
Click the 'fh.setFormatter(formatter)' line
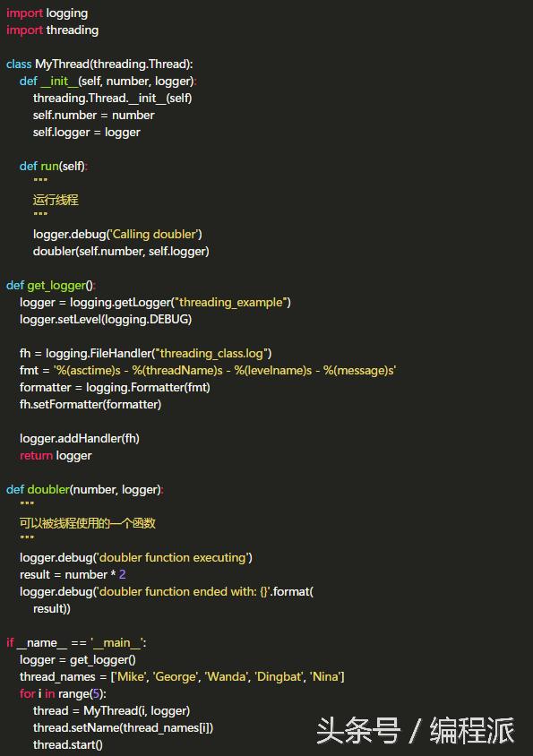pos(90,404)
